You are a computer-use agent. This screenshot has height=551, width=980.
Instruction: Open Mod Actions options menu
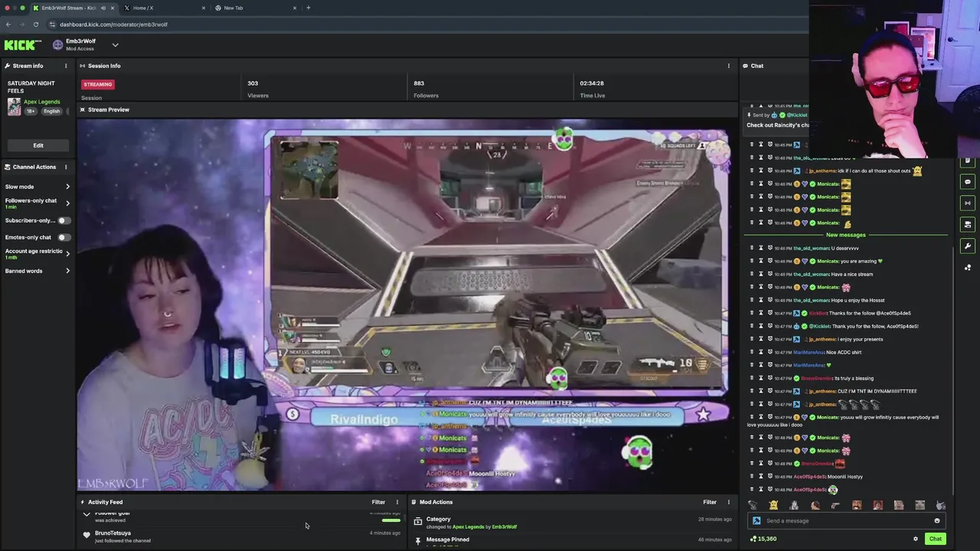(728, 502)
